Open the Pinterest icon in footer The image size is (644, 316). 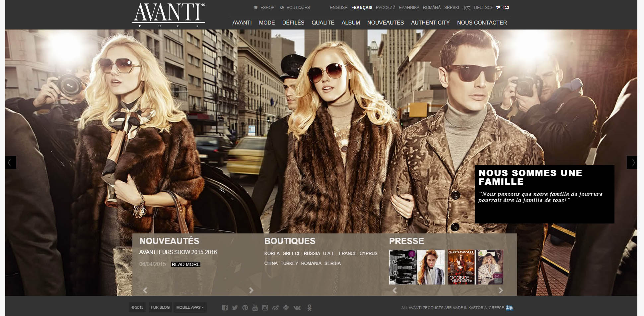(245, 308)
